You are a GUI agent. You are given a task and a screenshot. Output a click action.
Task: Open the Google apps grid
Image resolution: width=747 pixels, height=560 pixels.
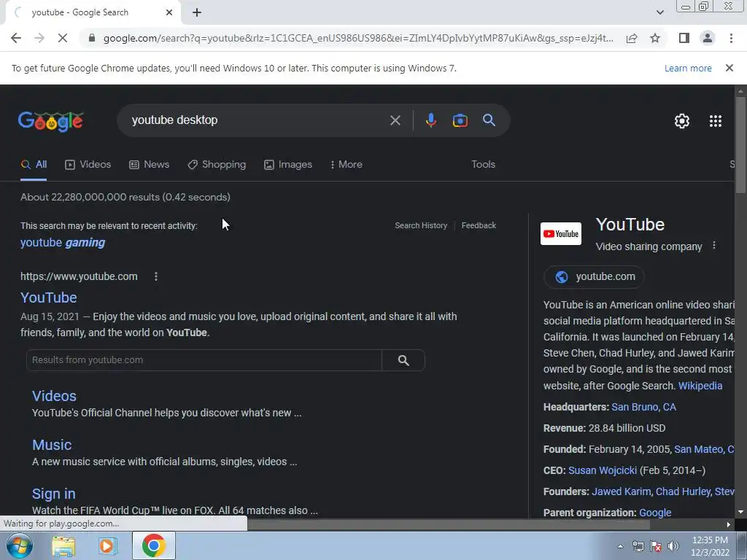click(715, 121)
